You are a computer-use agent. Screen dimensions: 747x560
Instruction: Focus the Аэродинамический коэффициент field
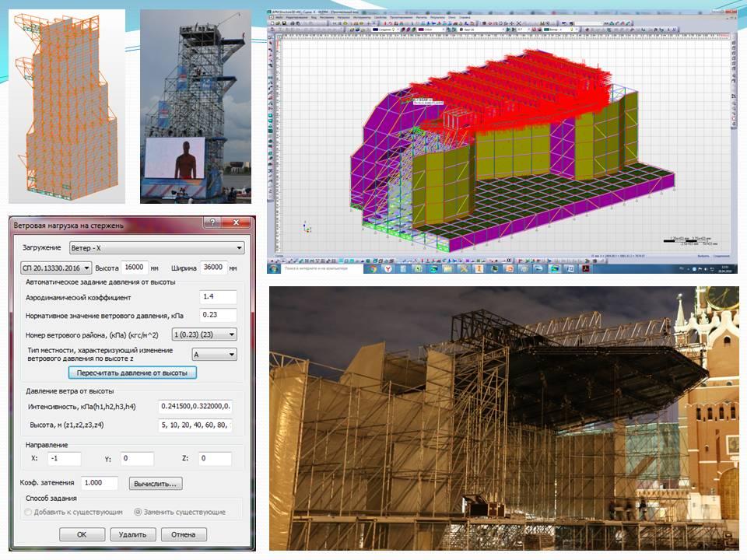coord(217,297)
